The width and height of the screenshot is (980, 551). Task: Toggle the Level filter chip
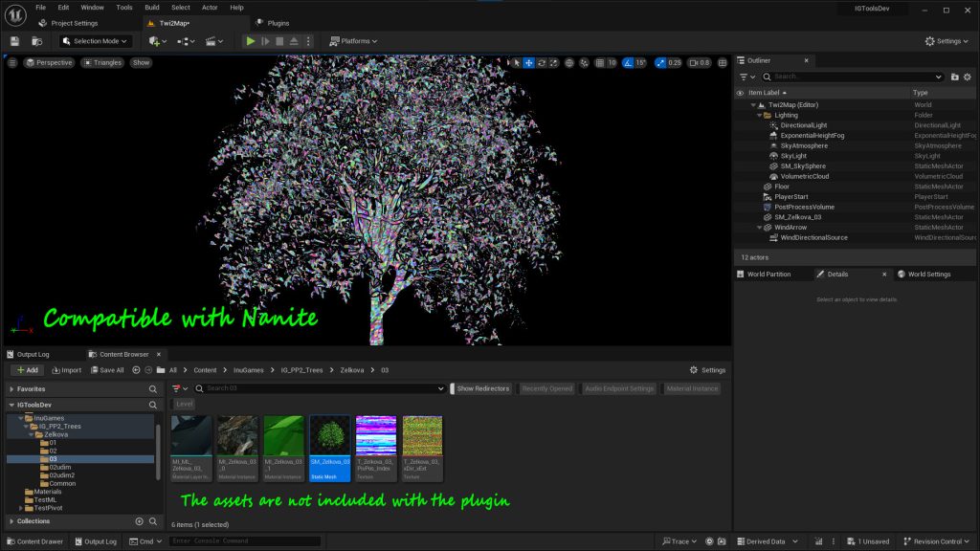point(184,405)
